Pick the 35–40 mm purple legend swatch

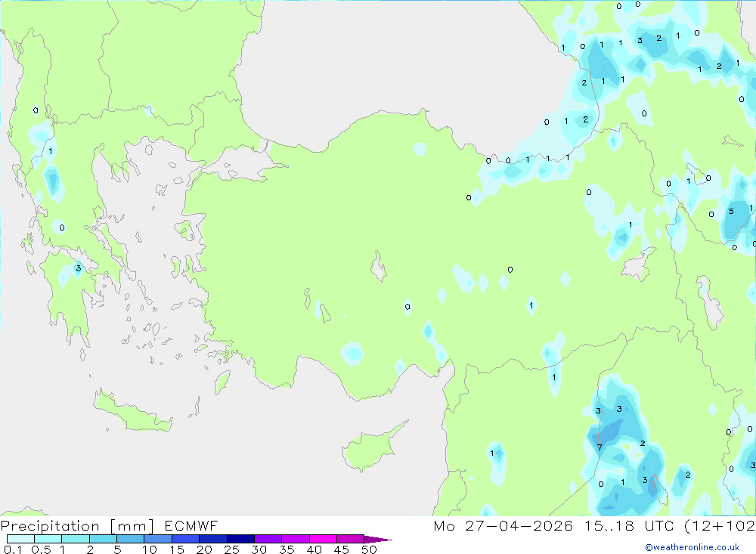[296, 539]
